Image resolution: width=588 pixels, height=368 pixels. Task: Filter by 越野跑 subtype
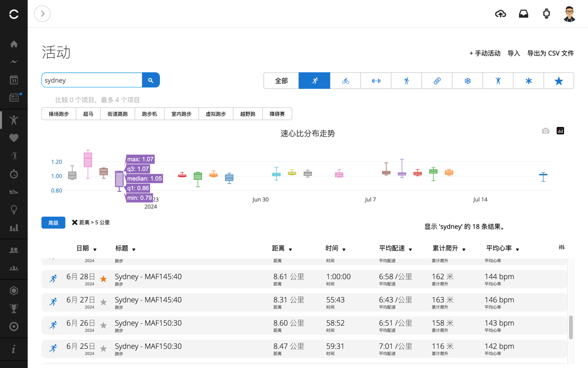click(x=248, y=114)
